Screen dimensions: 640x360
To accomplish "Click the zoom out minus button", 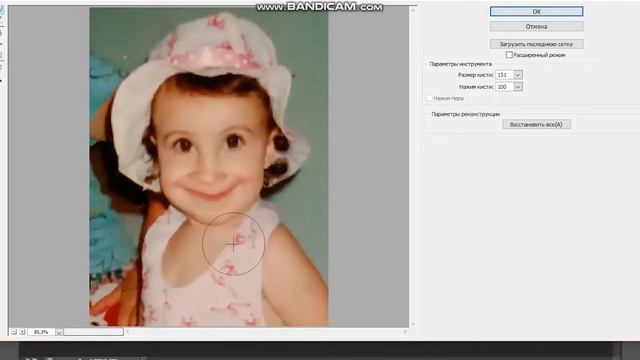I will pyautogui.click(x=13, y=332).
